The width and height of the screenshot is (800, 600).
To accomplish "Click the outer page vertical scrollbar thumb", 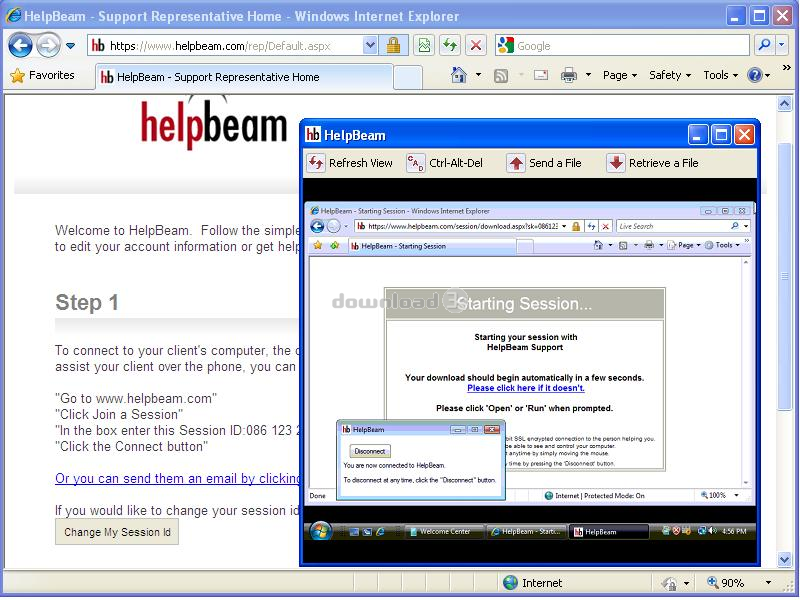I will tap(784, 276).
